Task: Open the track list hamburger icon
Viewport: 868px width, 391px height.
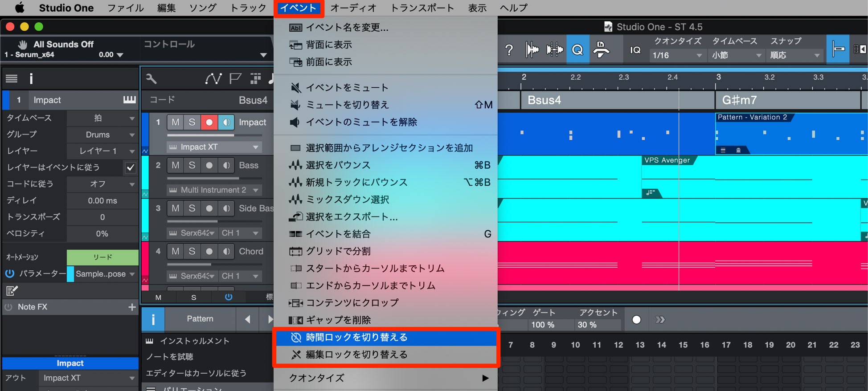Action: pyautogui.click(x=12, y=79)
